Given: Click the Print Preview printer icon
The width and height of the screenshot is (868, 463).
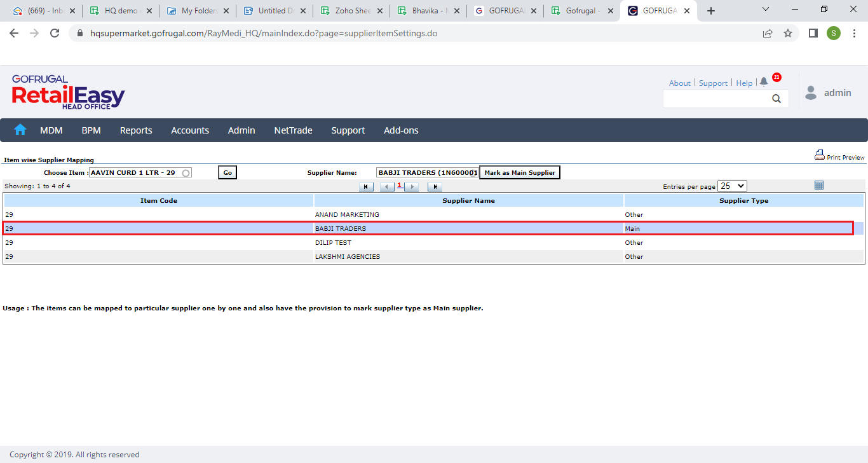Looking at the screenshot, I should (820, 155).
